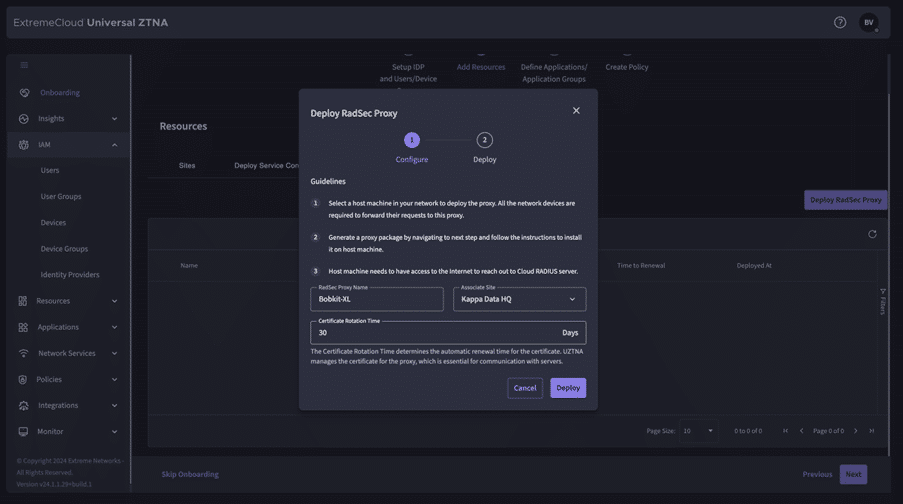903x504 pixels.
Task: Expand the Resources menu chevron
Action: (x=114, y=301)
